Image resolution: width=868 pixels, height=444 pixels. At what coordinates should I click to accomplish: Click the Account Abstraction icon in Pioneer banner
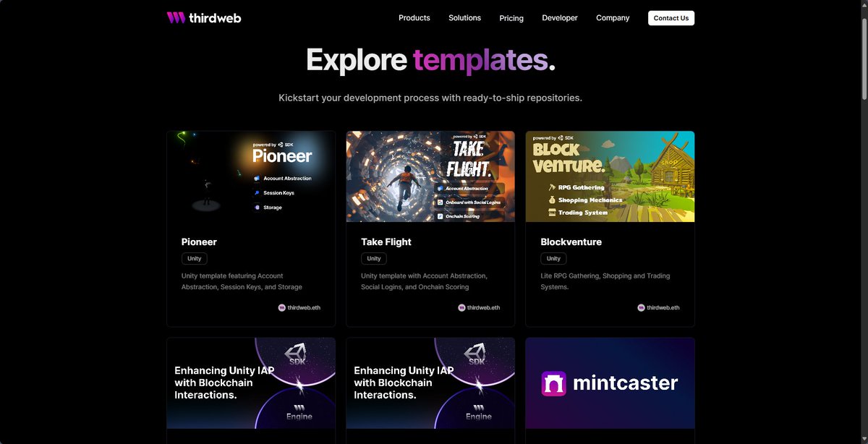(257, 179)
